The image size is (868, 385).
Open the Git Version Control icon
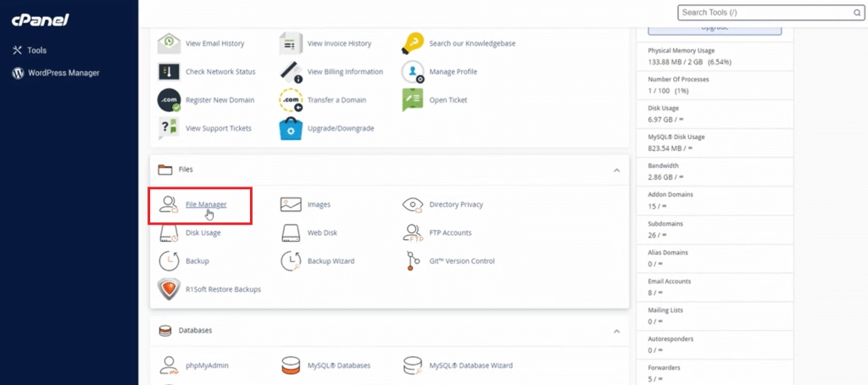click(413, 261)
